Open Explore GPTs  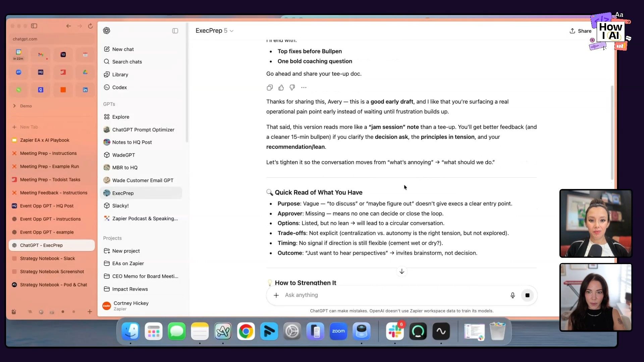(141, 117)
